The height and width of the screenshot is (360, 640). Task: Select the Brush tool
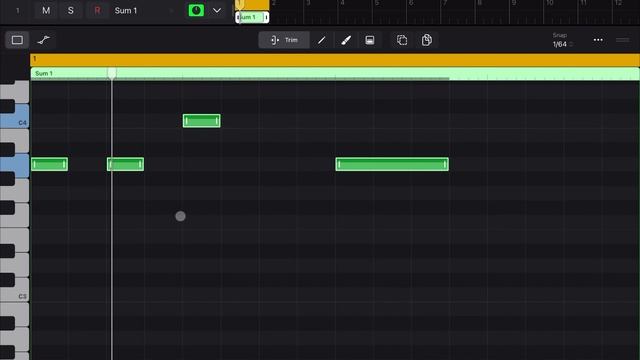click(x=346, y=40)
